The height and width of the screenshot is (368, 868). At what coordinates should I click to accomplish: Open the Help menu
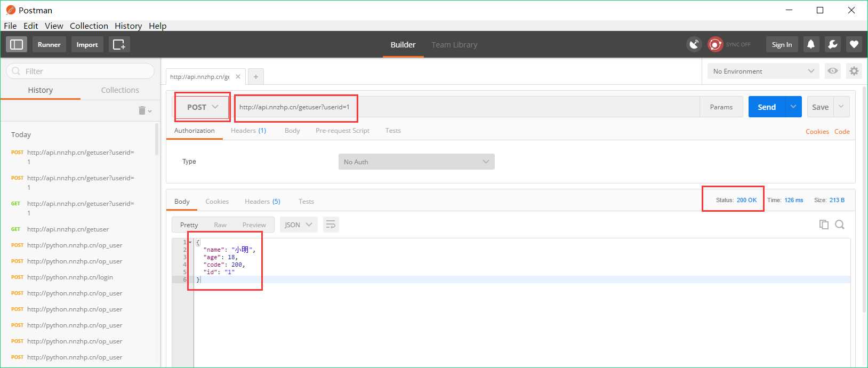pyautogui.click(x=158, y=26)
